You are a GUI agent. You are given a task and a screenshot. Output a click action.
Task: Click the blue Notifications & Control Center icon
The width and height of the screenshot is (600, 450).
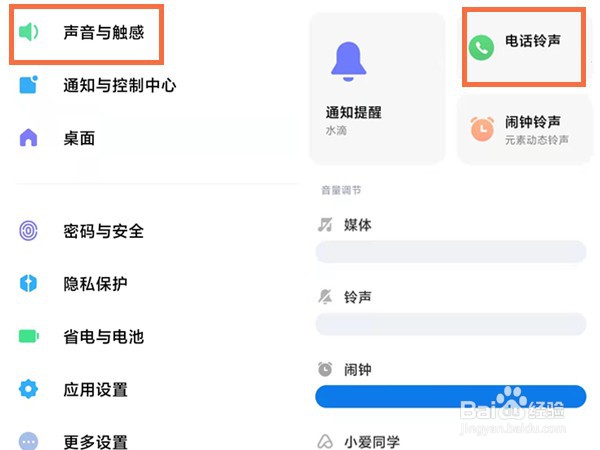29,85
